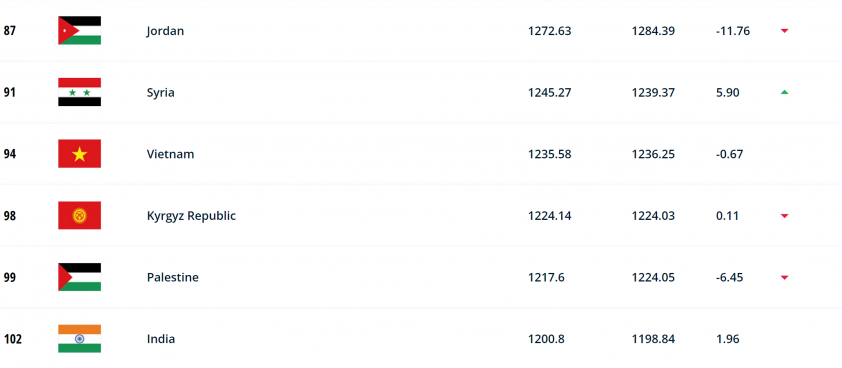Open the Jordan team link
This screenshot has width=842, height=368.
pyautogui.click(x=165, y=31)
